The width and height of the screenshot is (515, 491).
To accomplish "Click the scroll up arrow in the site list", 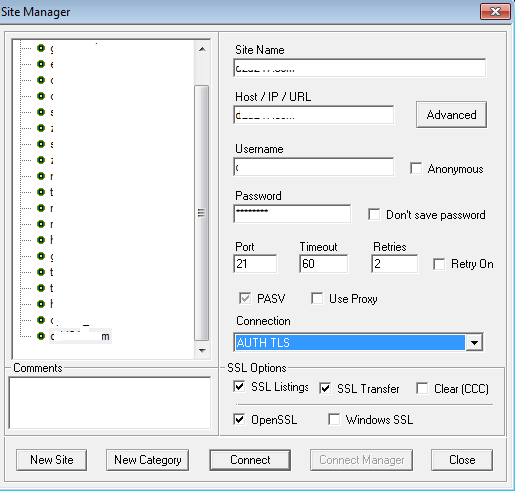I will (x=202, y=49).
